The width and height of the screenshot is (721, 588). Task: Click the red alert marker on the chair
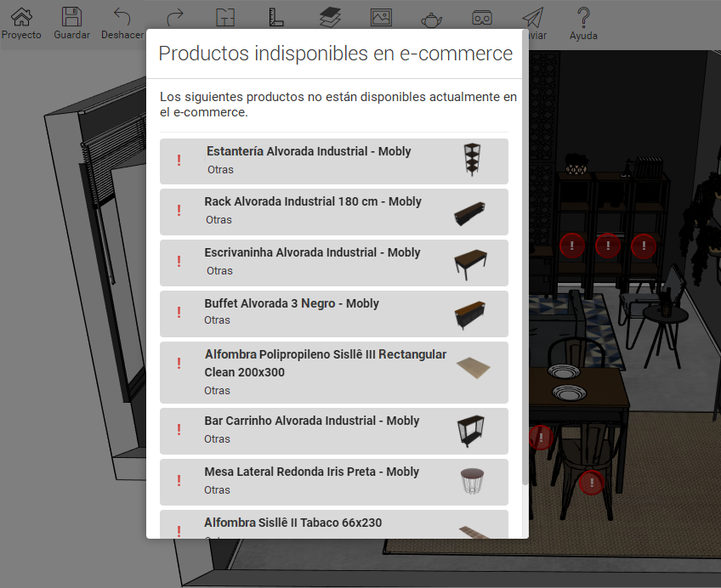591,483
